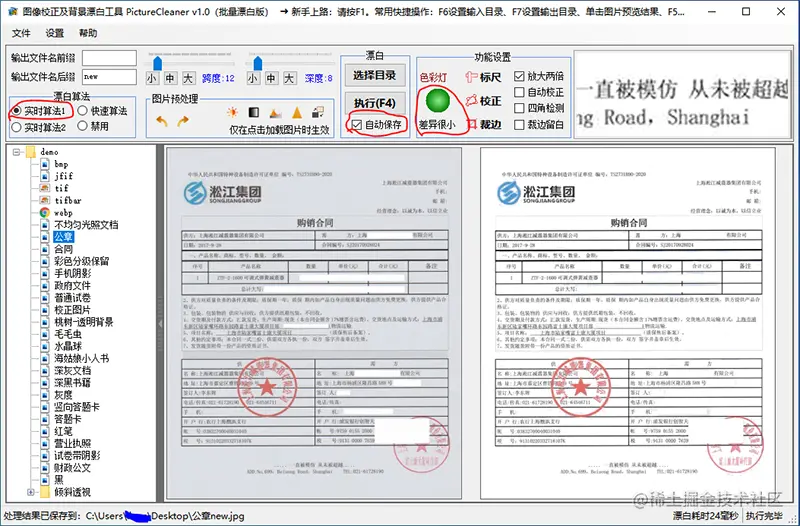Click the 选择目录 button
The height and width of the screenshot is (526, 800).
[375, 76]
